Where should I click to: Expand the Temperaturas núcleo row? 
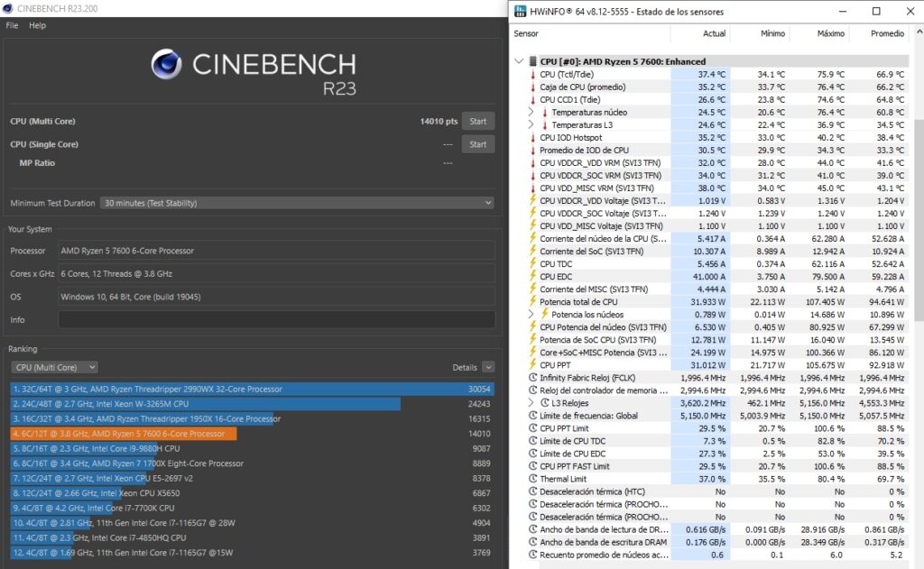[x=531, y=112]
